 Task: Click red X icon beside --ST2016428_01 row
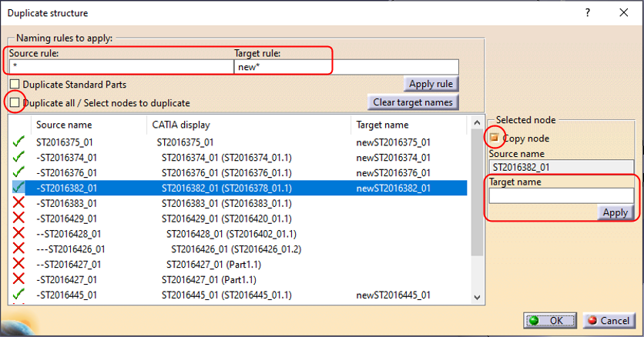(19, 233)
